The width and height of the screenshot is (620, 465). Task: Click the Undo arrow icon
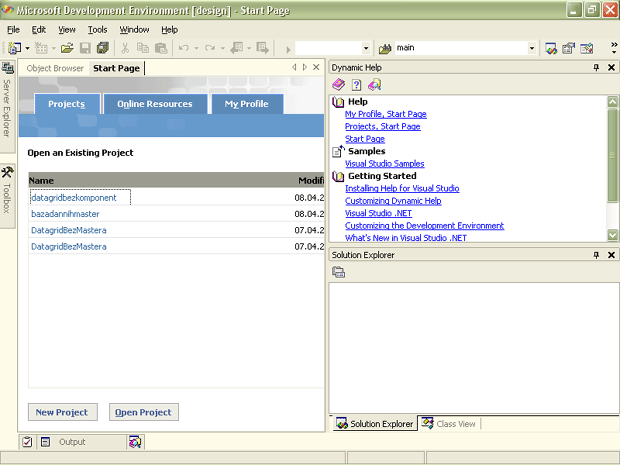[x=183, y=48]
